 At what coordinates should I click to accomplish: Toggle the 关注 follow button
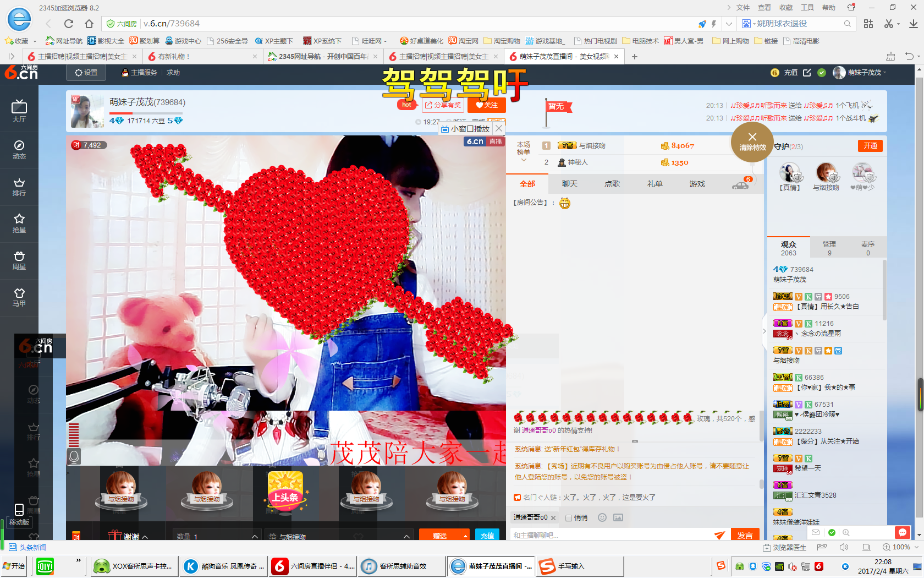[486, 105]
